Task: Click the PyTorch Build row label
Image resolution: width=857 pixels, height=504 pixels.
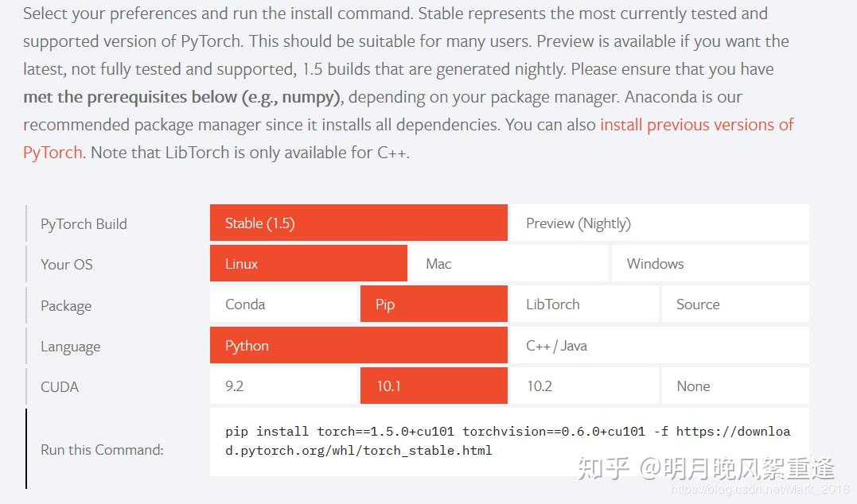Action: pyautogui.click(x=84, y=224)
